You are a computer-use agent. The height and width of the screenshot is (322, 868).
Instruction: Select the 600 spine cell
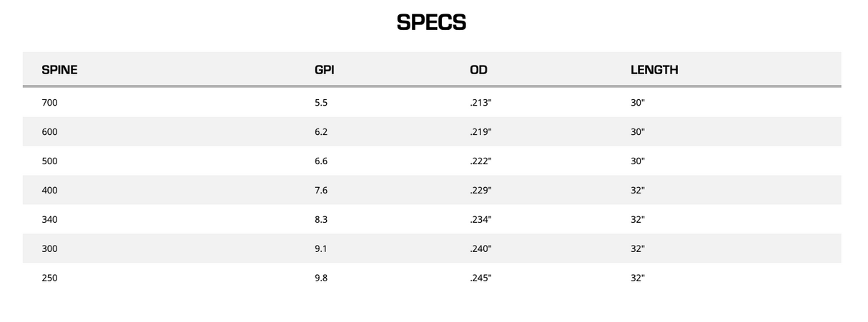click(49, 132)
